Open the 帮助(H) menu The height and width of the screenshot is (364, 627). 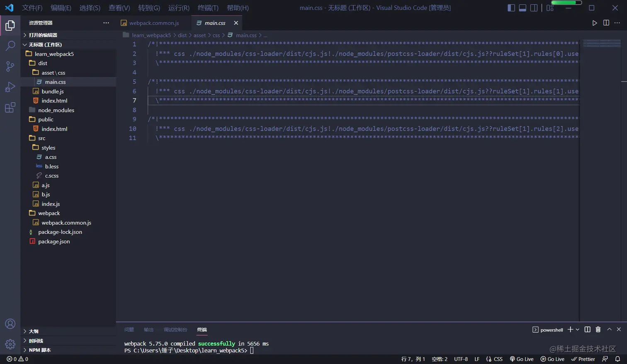point(238,8)
